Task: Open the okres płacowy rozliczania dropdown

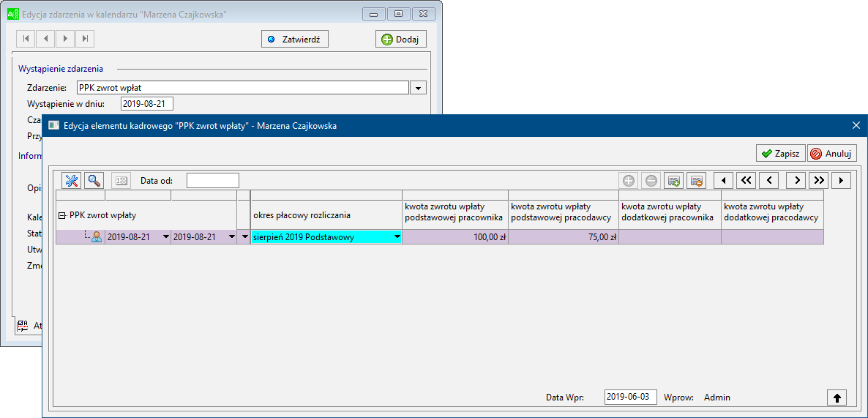Action: [397, 236]
